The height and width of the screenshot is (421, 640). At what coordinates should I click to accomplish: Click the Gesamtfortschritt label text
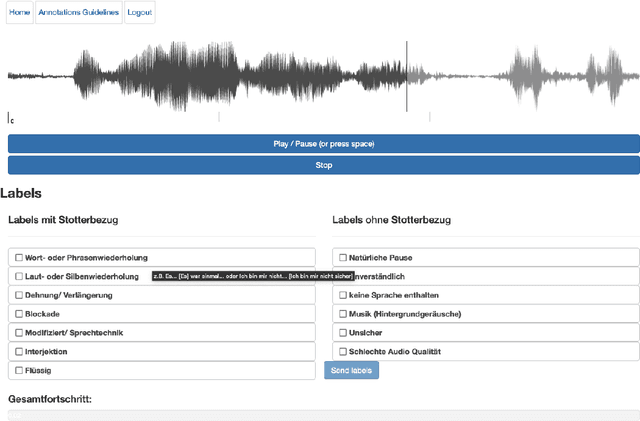coord(50,399)
